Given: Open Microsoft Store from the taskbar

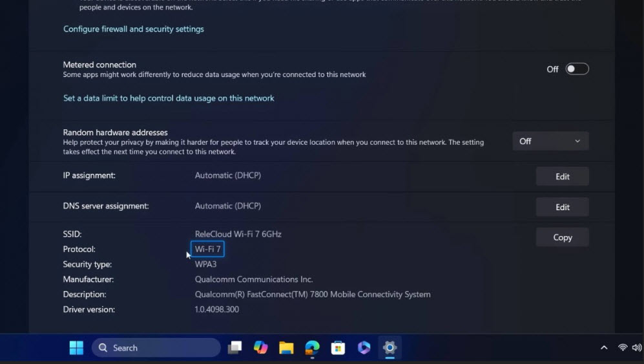Looking at the screenshot, I should [338, 348].
